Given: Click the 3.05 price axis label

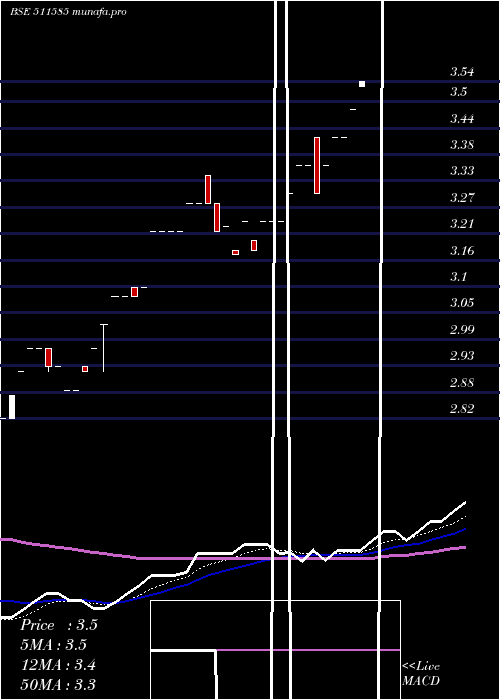Looking at the screenshot, I should (x=462, y=303).
